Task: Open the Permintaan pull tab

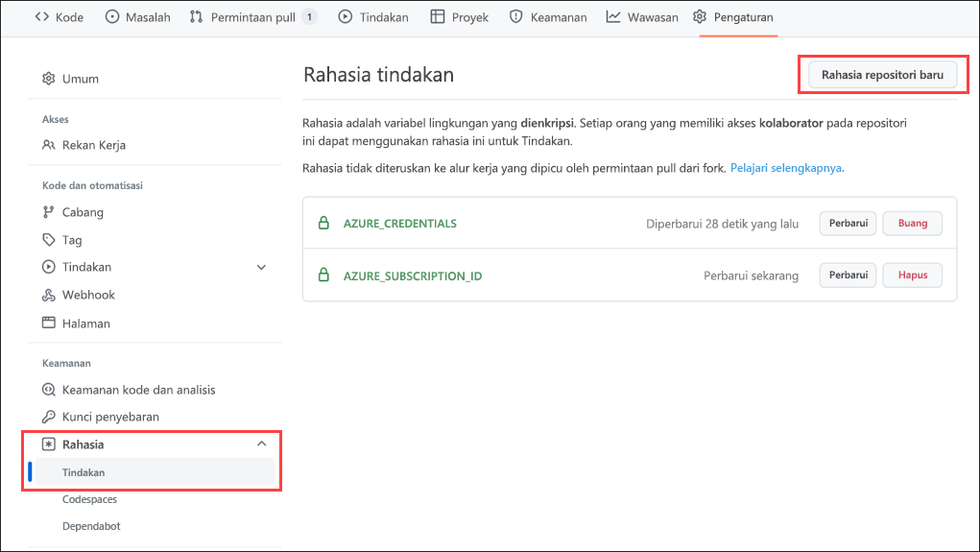Action: coord(253,17)
